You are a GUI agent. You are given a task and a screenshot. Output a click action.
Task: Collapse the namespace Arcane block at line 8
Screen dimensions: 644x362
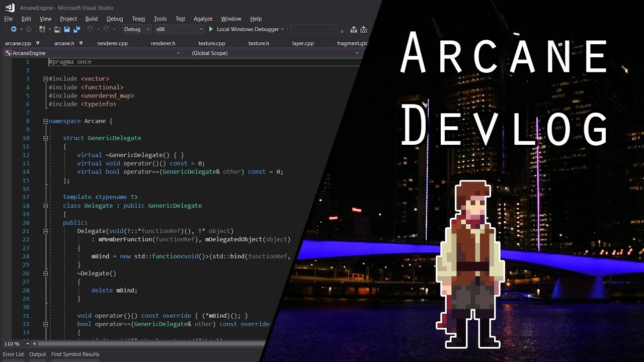pos(45,121)
